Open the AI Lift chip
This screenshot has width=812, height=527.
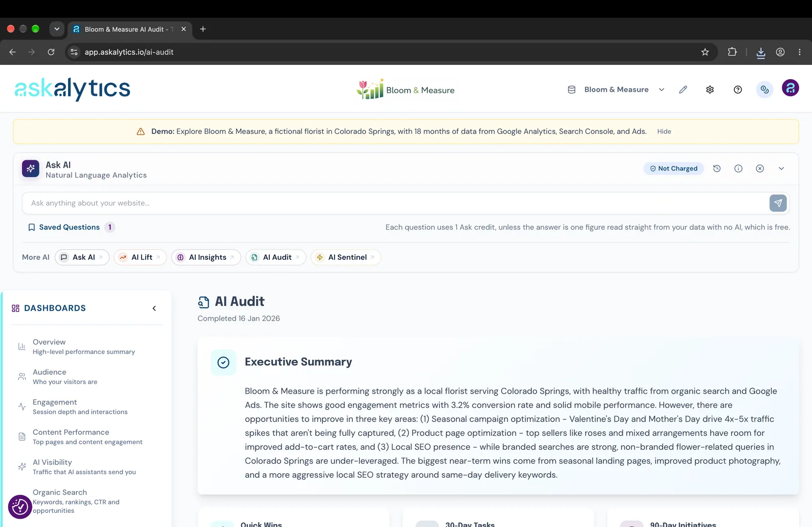[x=140, y=257]
